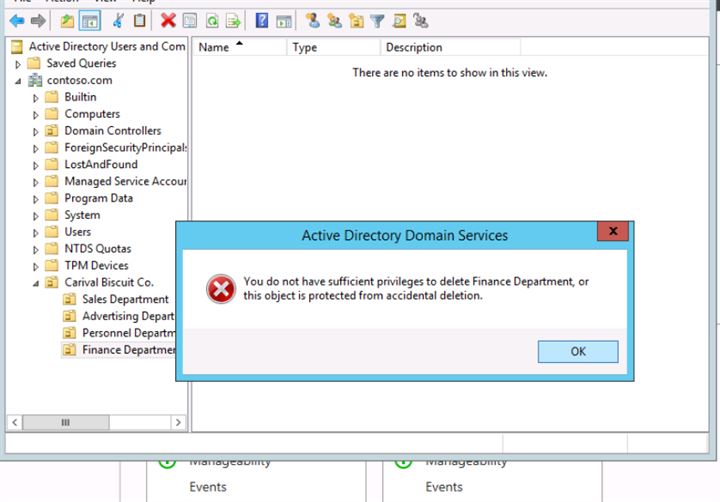Open Properties via the toolbar sheet icon
Screen dimensions: 720x502
point(190,21)
